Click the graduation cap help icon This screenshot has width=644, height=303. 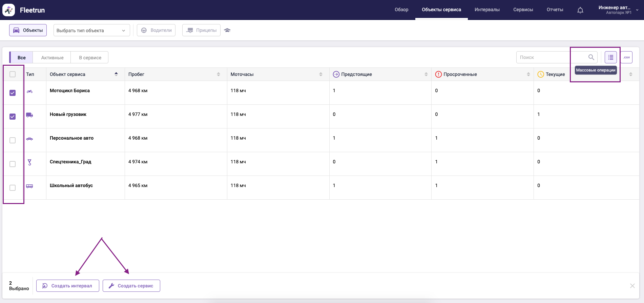click(227, 31)
